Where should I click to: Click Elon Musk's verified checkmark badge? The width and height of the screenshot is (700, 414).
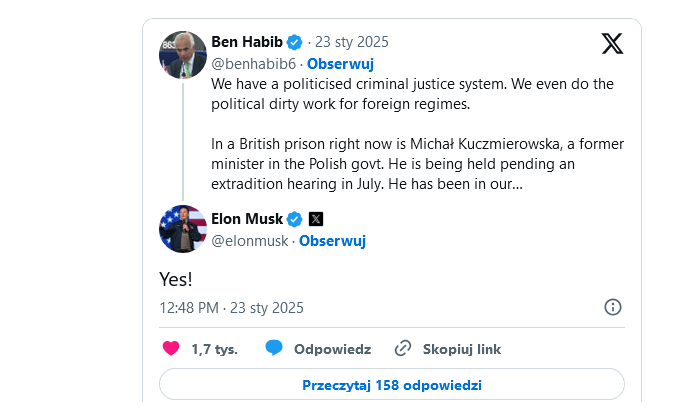point(295,219)
